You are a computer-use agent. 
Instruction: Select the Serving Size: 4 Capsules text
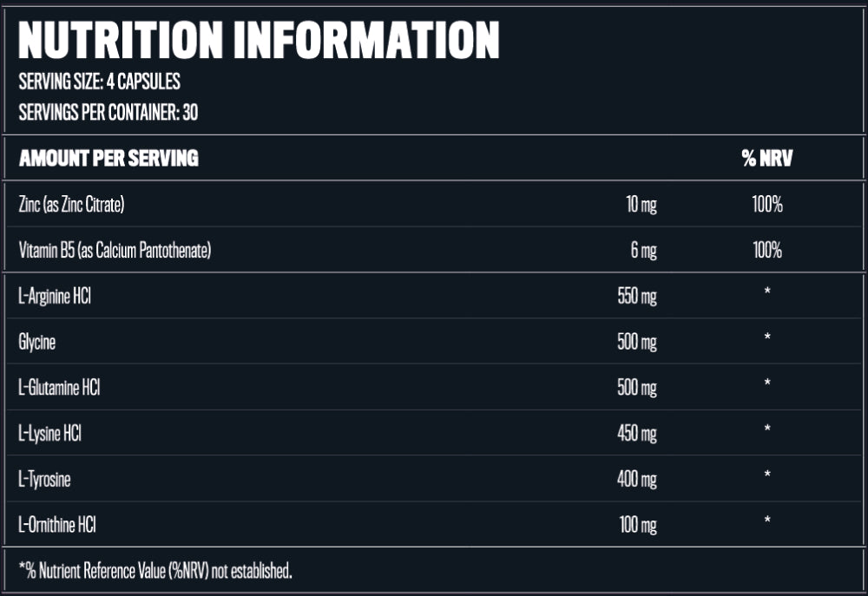(x=99, y=82)
